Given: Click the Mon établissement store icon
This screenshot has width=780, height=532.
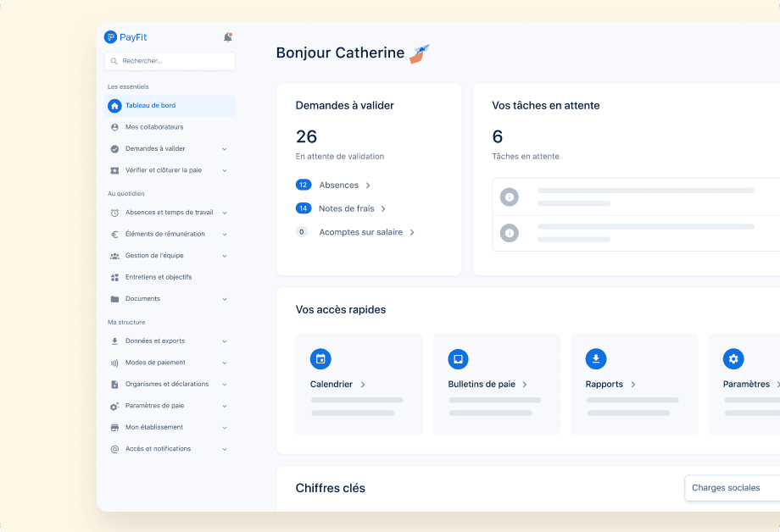Looking at the screenshot, I should pos(114,428).
